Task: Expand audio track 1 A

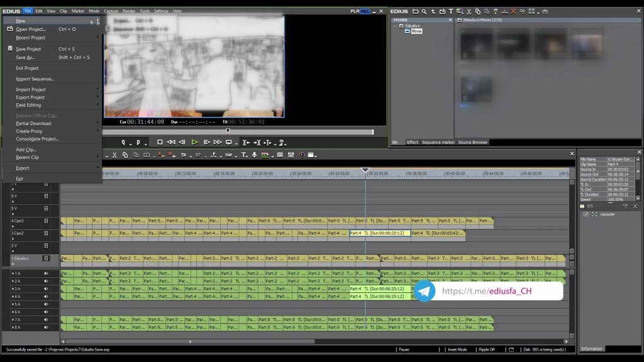Action: pyautogui.click(x=13, y=273)
